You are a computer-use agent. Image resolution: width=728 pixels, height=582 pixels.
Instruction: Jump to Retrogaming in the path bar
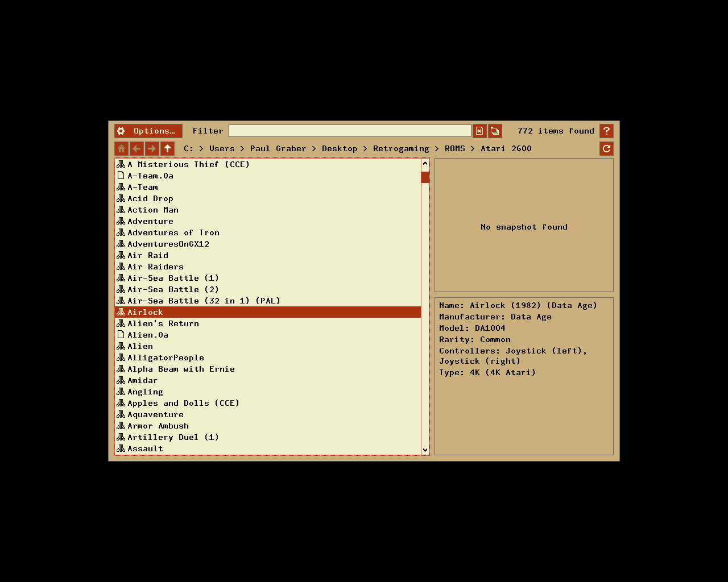coord(401,148)
